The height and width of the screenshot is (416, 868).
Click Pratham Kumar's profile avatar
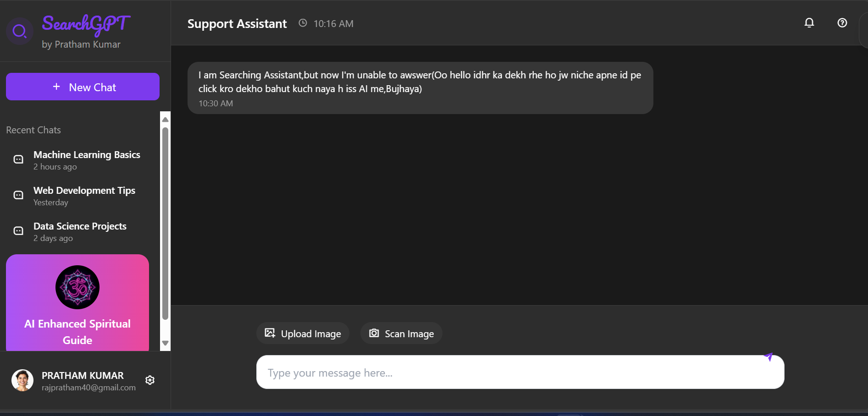(x=22, y=380)
